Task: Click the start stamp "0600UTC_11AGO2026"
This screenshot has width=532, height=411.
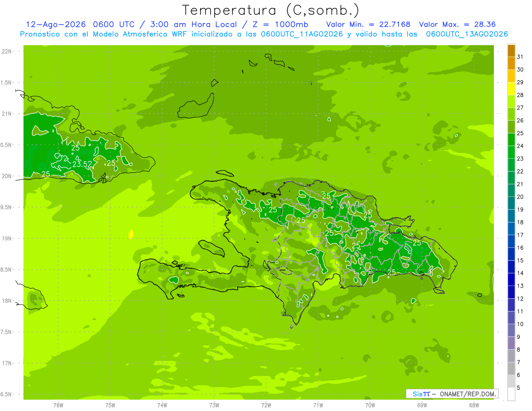Action: point(302,34)
